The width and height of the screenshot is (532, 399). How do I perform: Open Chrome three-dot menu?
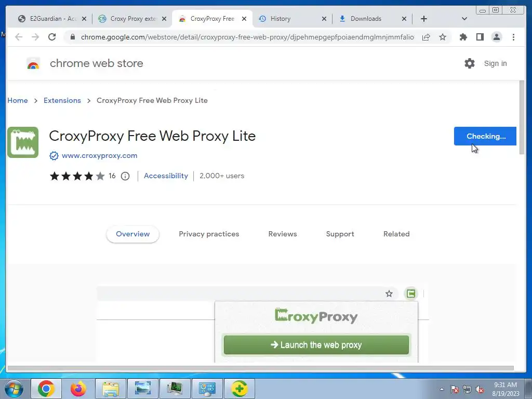click(513, 37)
